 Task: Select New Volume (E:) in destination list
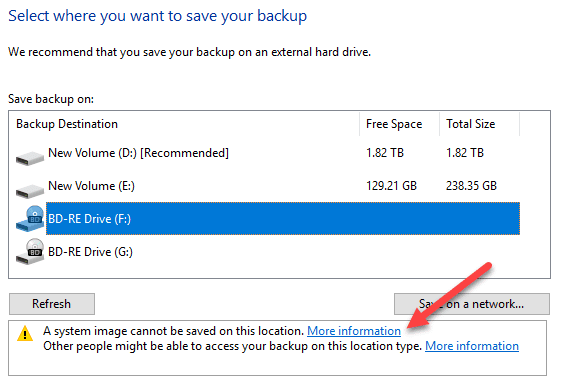[x=268, y=186]
